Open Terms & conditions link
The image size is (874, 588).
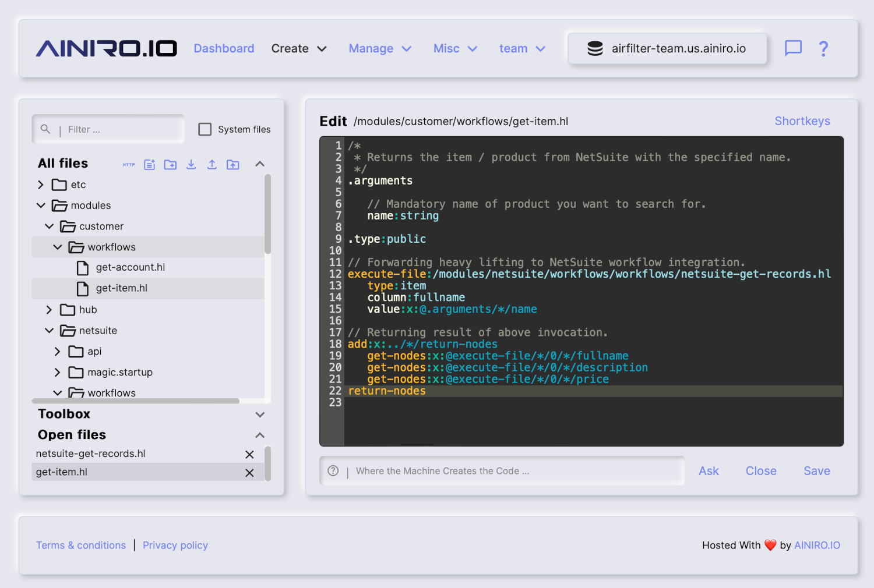81,546
